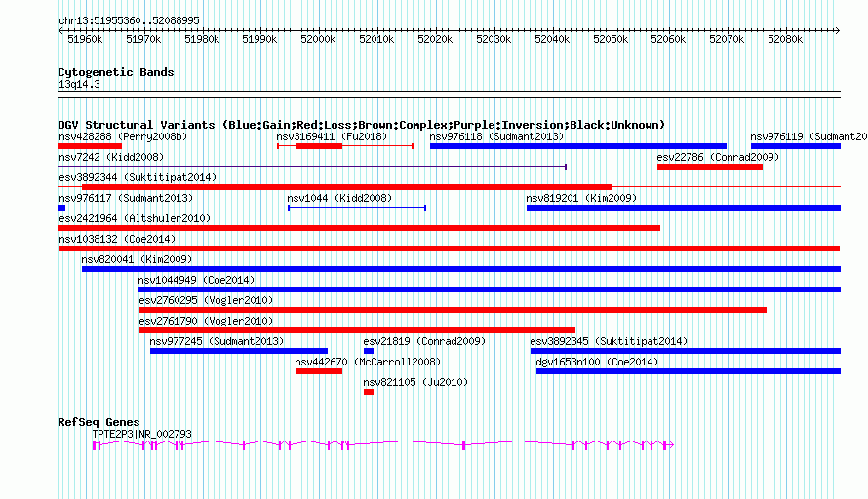Open TPTE2P3|NR_002793 gene label
This screenshot has height=499, width=868.
[141, 435]
